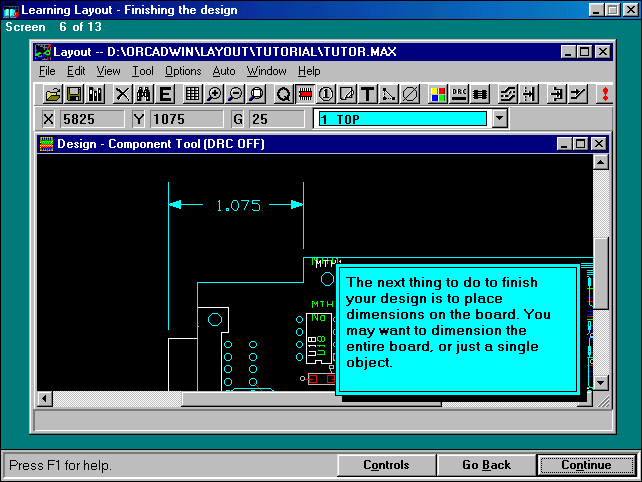Click the G grid value field
642x482 pixels.
point(277,119)
